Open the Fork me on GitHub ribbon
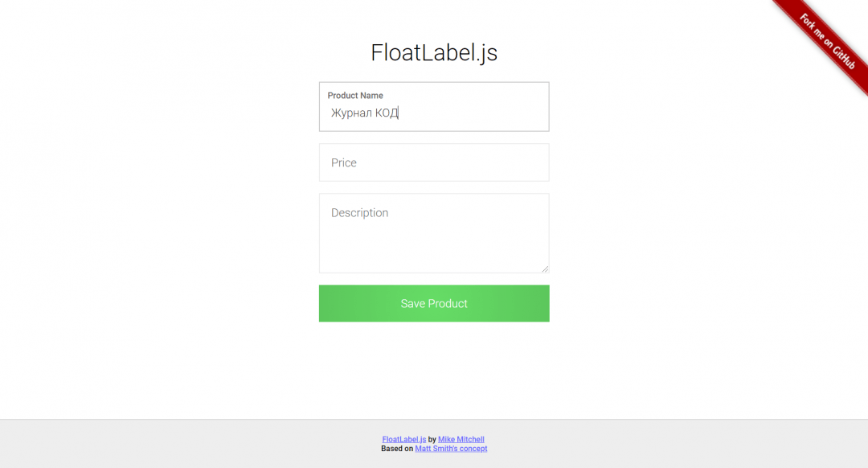Screen dimensions: 868x468 [825, 40]
